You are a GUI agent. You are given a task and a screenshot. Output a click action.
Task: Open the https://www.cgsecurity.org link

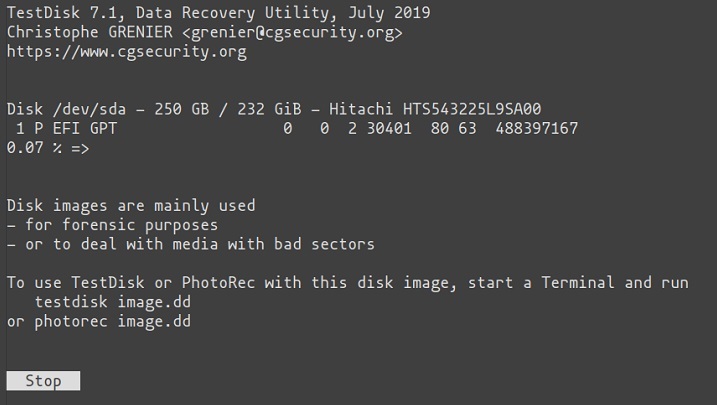[x=126, y=52]
